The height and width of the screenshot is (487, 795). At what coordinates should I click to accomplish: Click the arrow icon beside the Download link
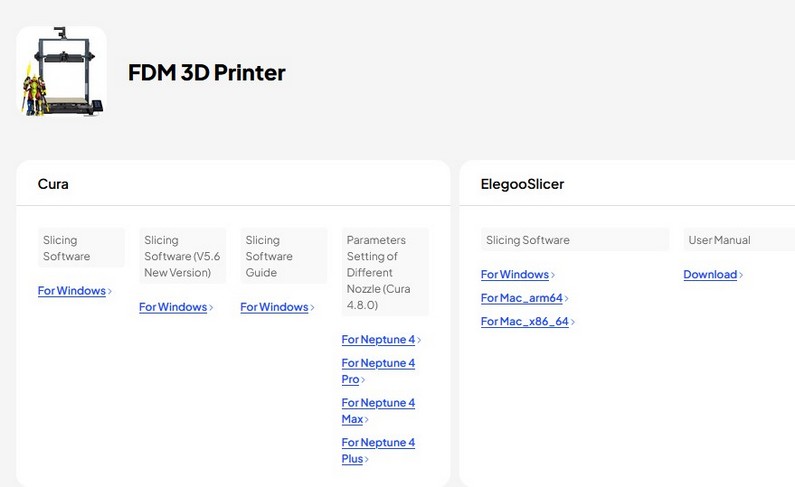click(x=742, y=275)
